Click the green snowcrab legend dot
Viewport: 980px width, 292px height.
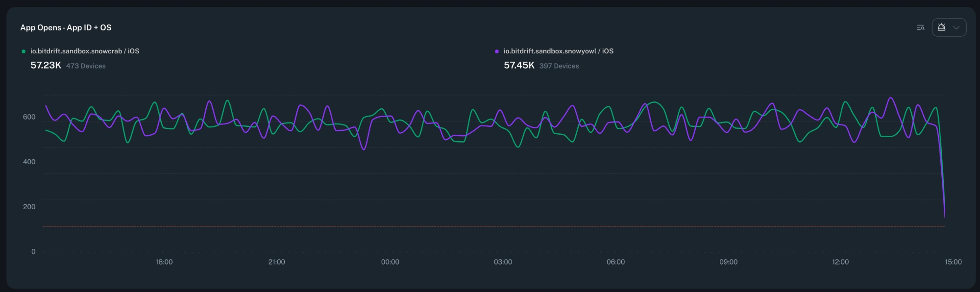click(24, 51)
